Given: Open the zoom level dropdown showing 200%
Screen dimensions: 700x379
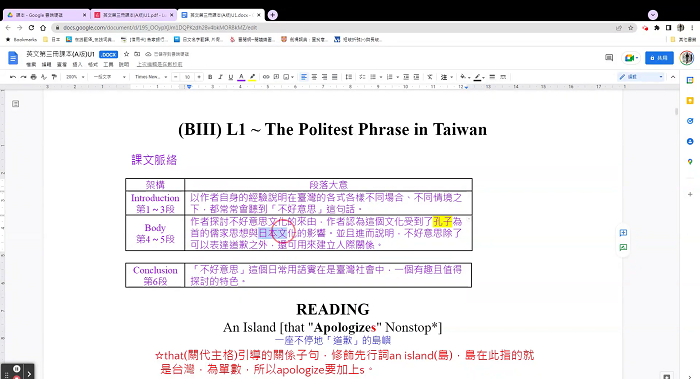Looking at the screenshot, I should point(75,77).
